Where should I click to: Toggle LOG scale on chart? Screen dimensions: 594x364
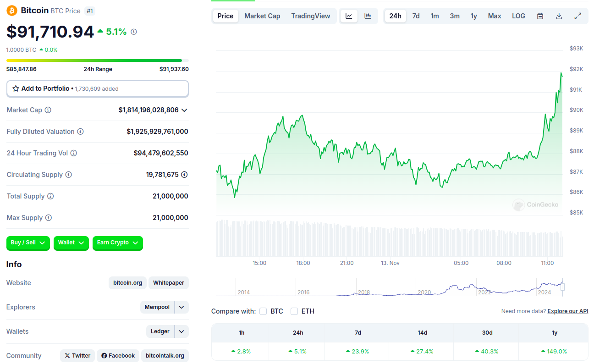pyautogui.click(x=518, y=16)
